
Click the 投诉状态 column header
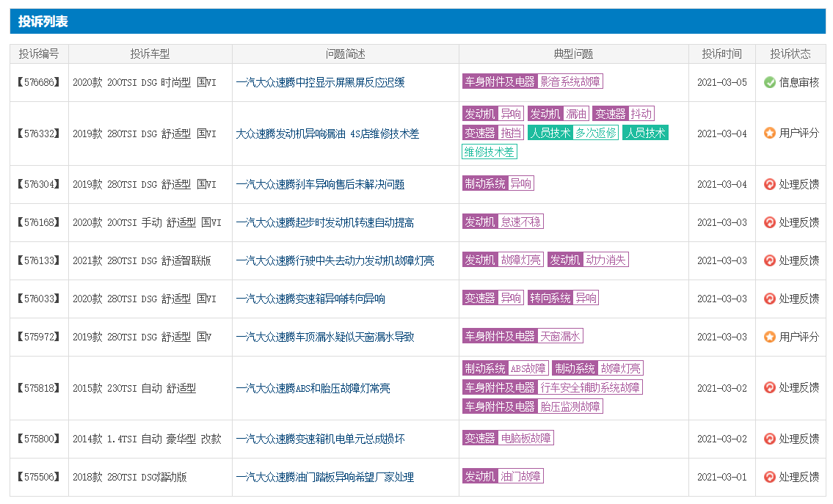coord(790,54)
